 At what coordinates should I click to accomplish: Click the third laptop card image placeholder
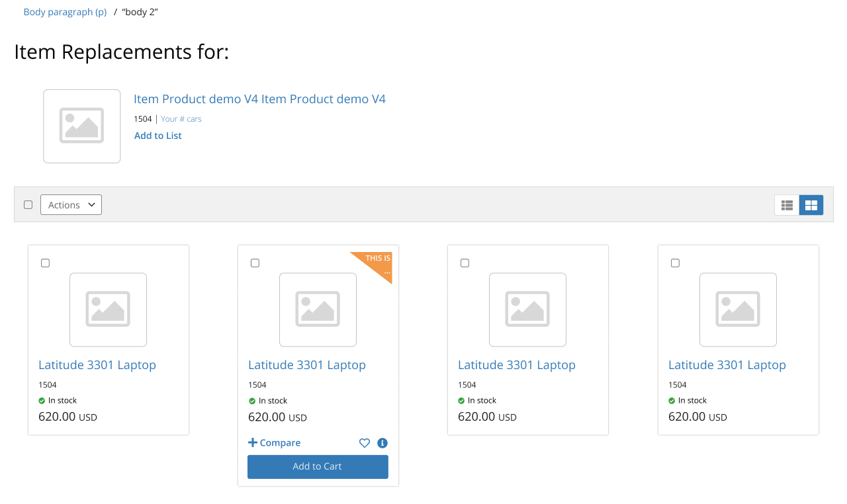(527, 310)
